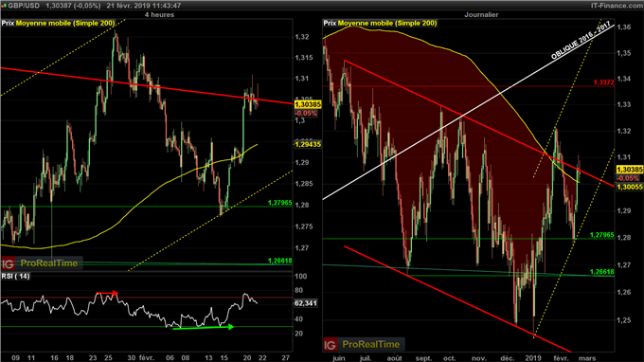Click the small instrument icon before GBP/USD

(x=4, y=6)
